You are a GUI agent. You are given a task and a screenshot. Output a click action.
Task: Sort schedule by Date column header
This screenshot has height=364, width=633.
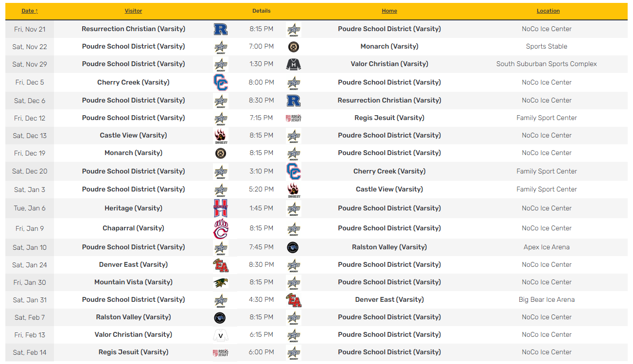pos(30,11)
